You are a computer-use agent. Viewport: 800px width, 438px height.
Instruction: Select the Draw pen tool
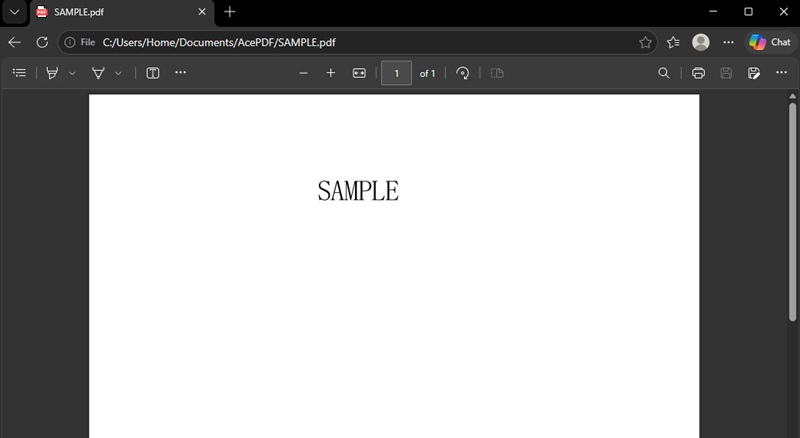[x=98, y=73]
